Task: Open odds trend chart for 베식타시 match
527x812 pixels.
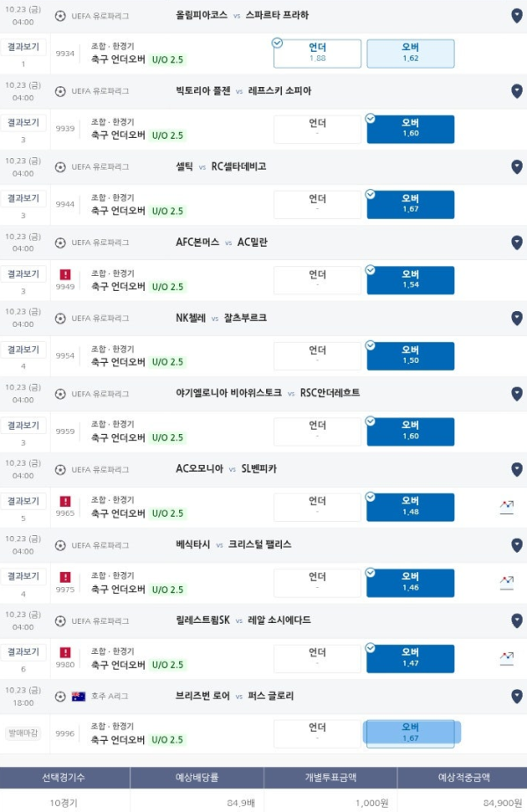Action: coord(507,582)
